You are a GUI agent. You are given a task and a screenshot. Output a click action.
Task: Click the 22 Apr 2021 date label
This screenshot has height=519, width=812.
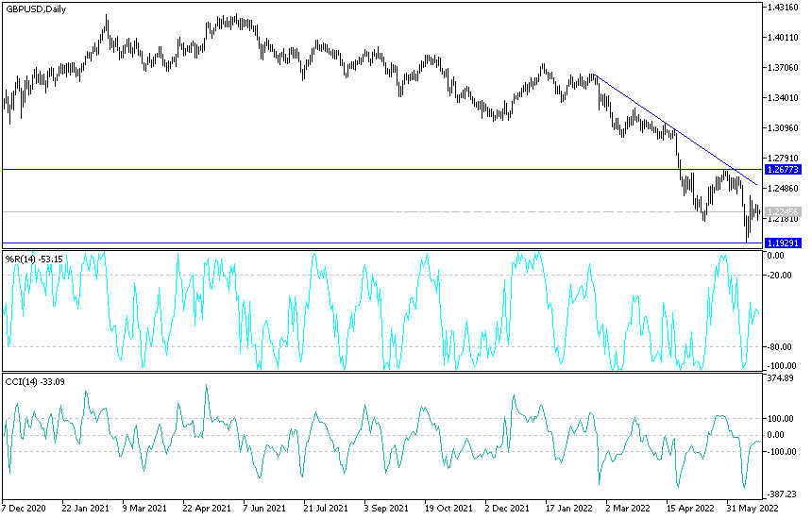click(207, 509)
